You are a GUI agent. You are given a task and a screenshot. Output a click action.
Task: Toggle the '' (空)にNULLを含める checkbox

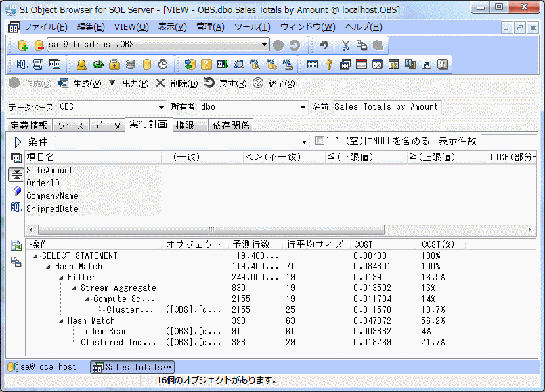click(x=320, y=141)
